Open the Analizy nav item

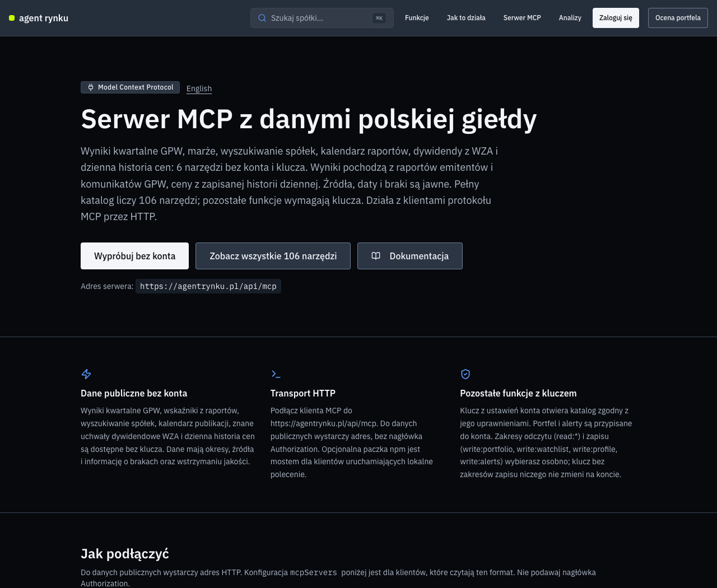[x=570, y=18]
